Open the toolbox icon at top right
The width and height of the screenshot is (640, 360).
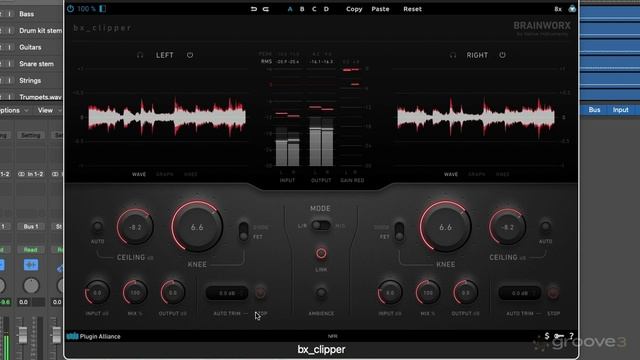572,9
